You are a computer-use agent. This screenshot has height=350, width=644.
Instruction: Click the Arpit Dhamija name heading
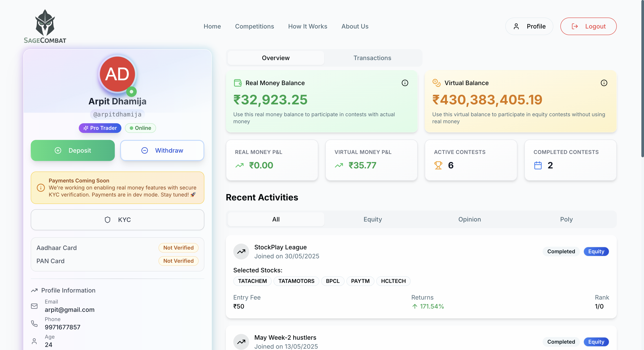tap(117, 101)
